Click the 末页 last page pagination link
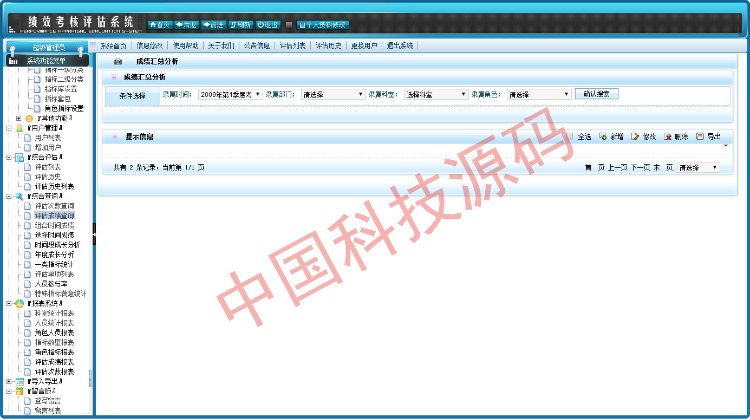Viewport: 750px width, 420px height. tap(663, 168)
